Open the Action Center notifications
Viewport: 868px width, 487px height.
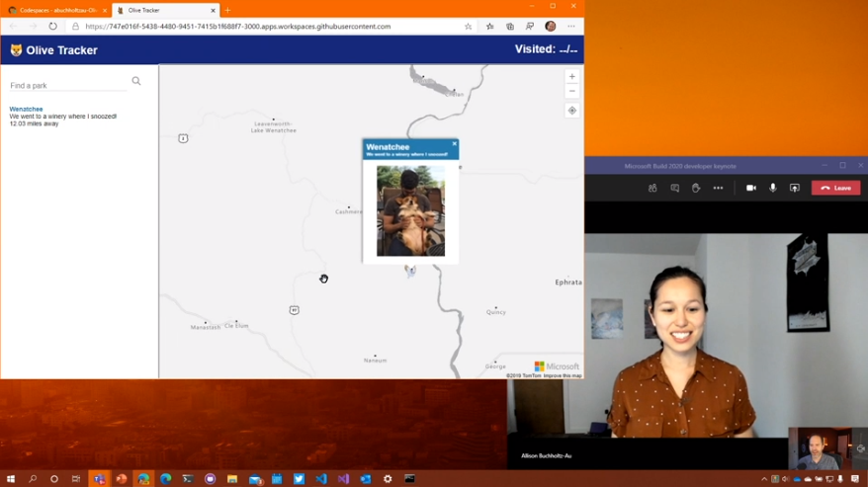pos(855,479)
